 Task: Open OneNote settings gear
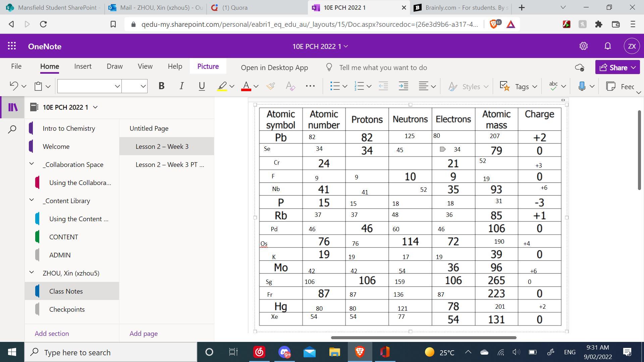584,46
